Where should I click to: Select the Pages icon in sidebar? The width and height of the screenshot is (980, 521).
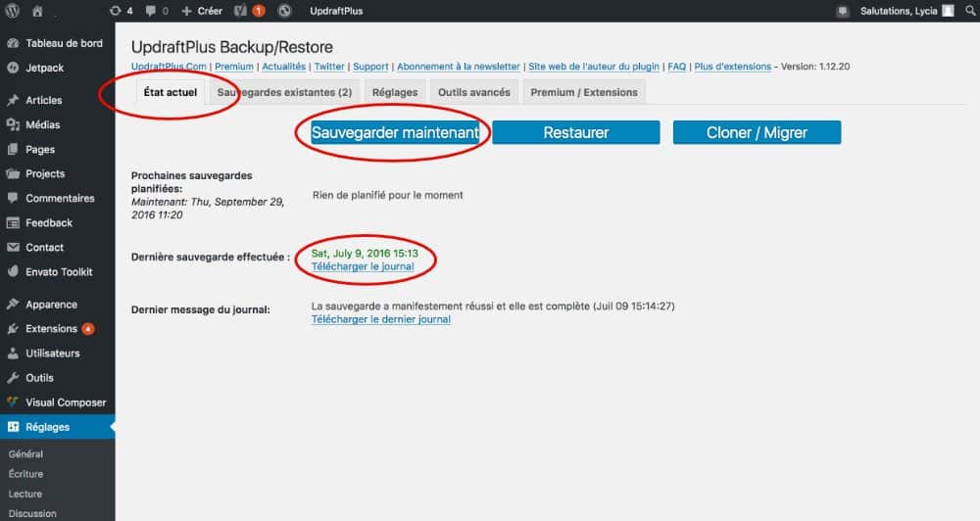(x=13, y=149)
